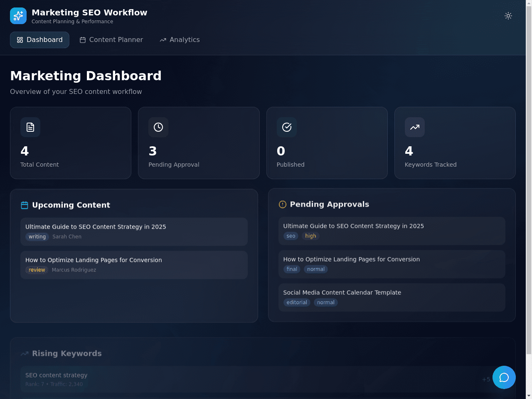
Task: Open the Published stat card
Action: (x=327, y=143)
